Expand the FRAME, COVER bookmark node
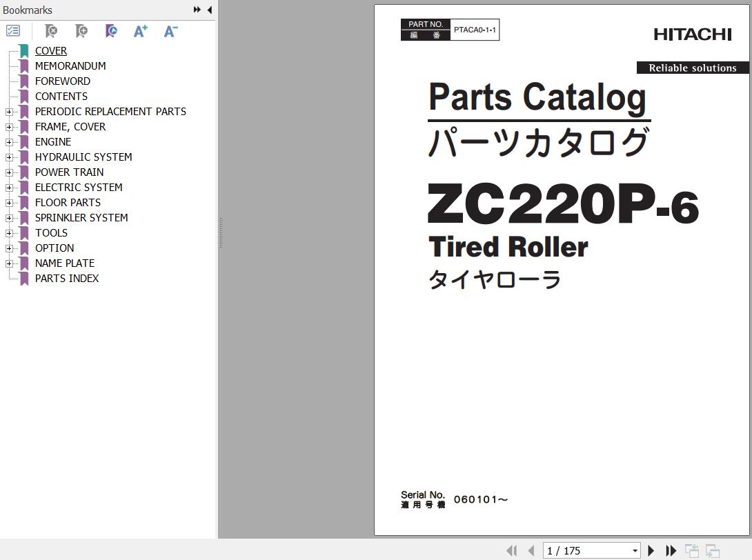The image size is (752, 560). coord(9,127)
